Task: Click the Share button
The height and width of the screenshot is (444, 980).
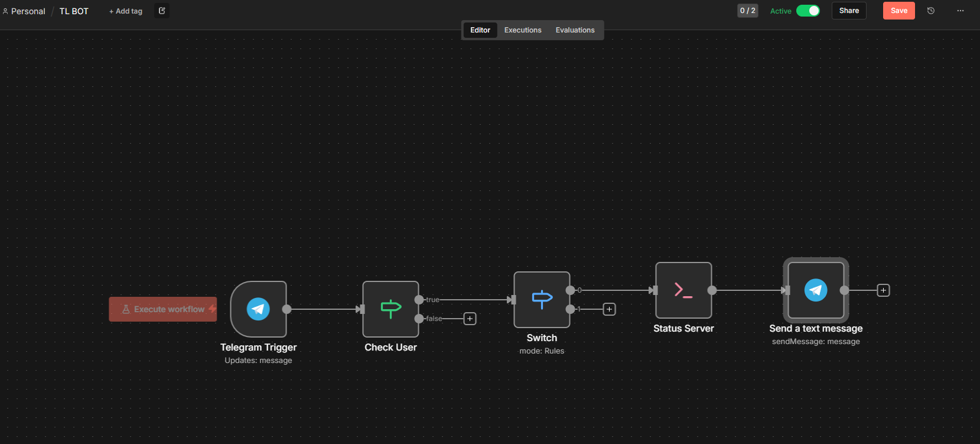Action: pyautogui.click(x=849, y=11)
